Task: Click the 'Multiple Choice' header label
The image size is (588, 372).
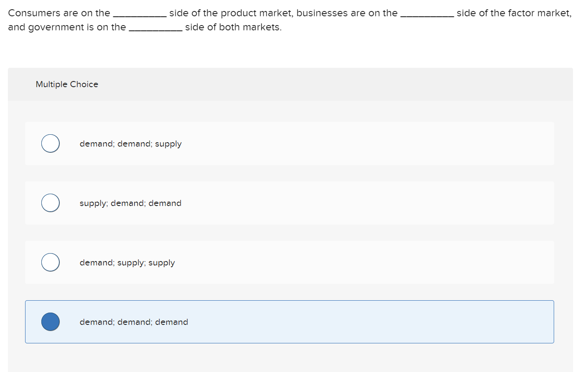Action: click(66, 84)
